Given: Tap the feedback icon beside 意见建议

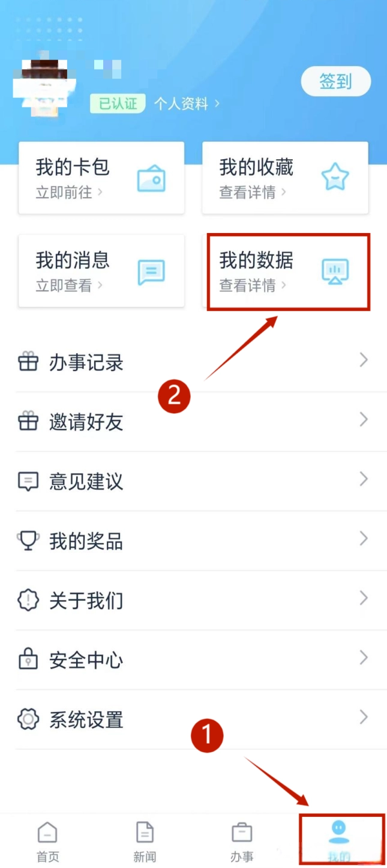Looking at the screenshot, I should pos(28,482).
